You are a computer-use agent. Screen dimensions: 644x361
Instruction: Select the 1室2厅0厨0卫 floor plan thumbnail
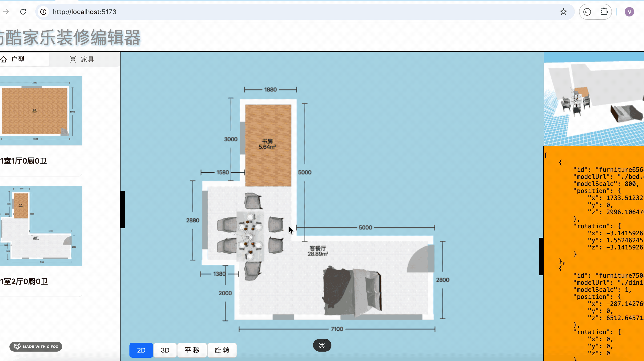tap(41, 226)
